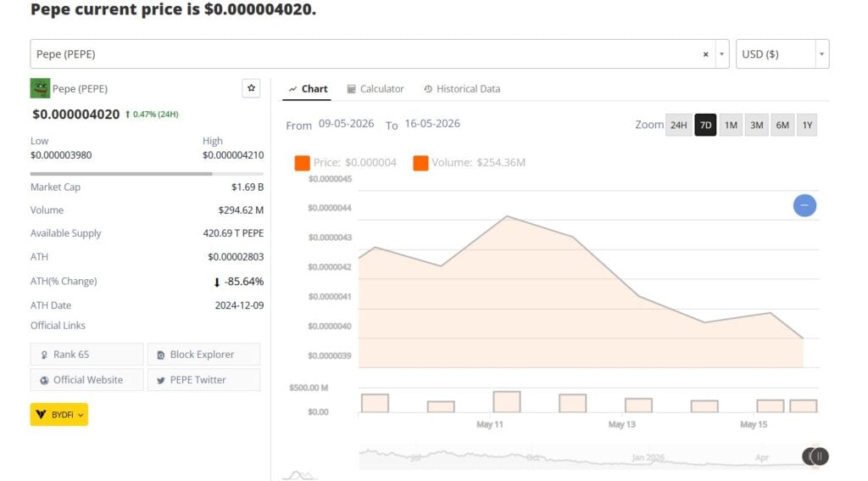Open the USD ($) currency dropdown
The image size is (868, 481).
pyautogui.click(x=782, y=53)
